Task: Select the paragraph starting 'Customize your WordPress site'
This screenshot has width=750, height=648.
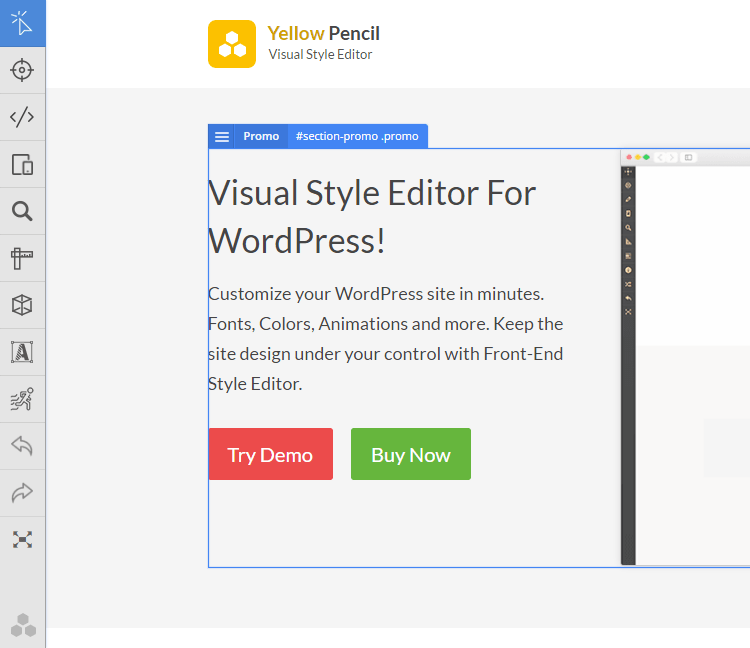Action: (x=386, y=339)
